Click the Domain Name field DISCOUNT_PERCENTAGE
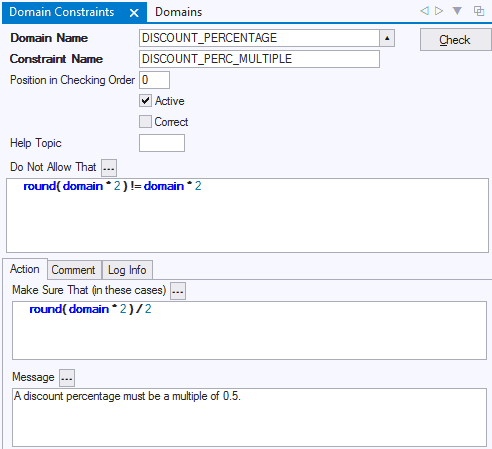492x449 pixels. tap(259, 38)
